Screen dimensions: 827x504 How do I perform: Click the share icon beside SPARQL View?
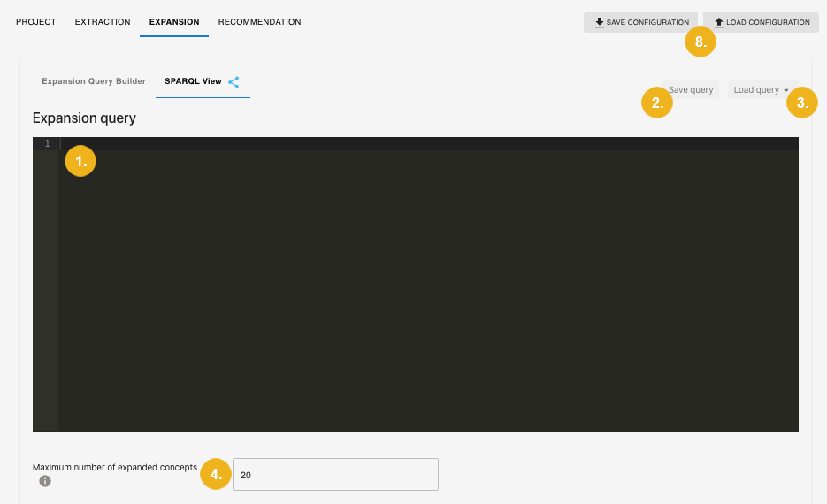pos(234,82)
